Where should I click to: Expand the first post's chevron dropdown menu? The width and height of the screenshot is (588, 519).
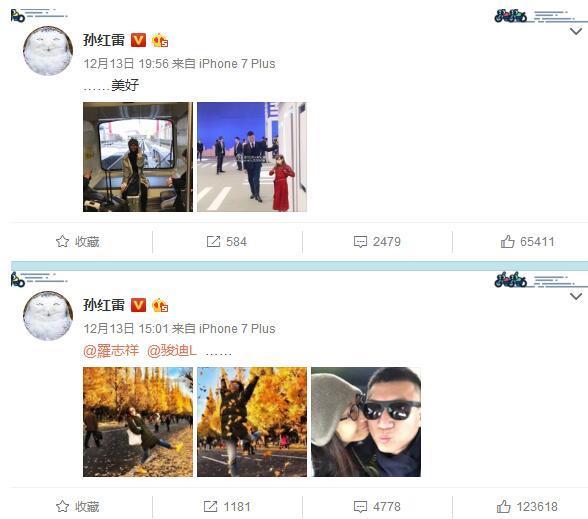tap(576, 32)
